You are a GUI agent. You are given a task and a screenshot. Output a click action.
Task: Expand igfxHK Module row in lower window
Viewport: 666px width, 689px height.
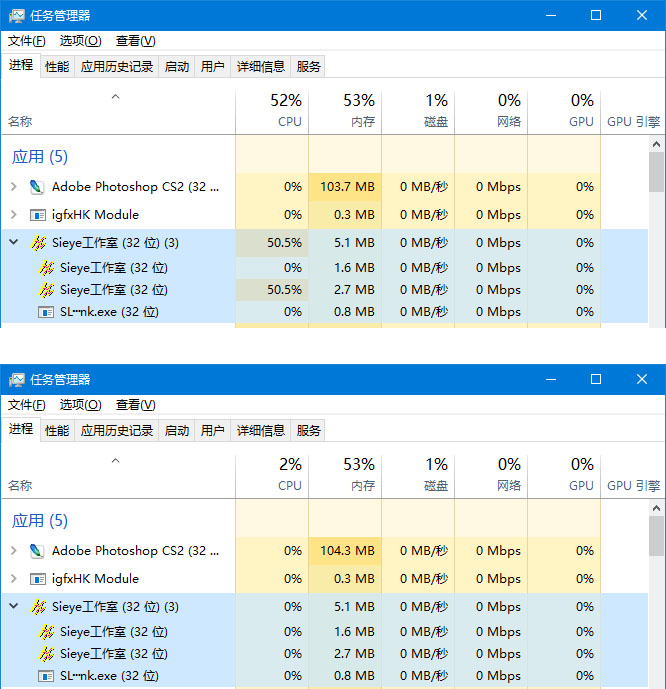14,579
